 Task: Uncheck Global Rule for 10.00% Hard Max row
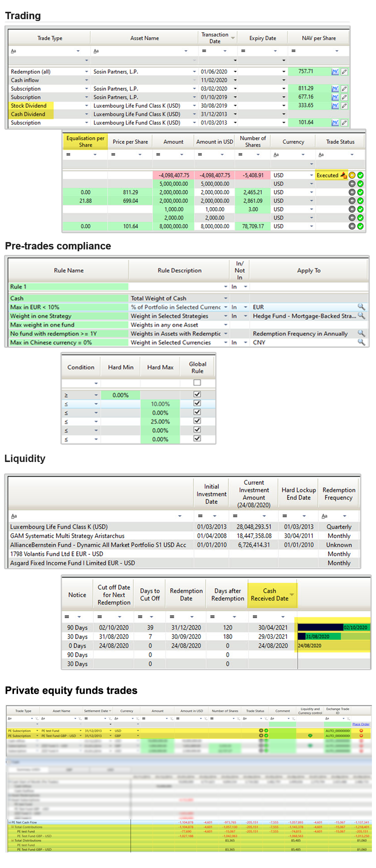coord(197,403)
